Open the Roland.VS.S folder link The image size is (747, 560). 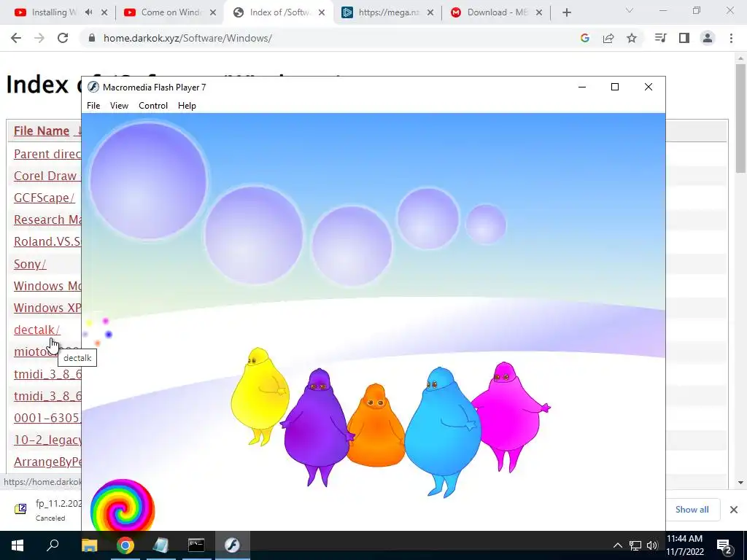(x=47, y=242)
